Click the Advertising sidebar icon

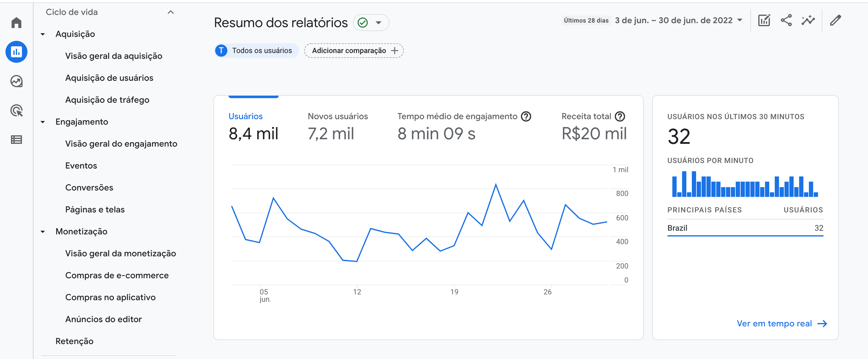coord(16,110)
